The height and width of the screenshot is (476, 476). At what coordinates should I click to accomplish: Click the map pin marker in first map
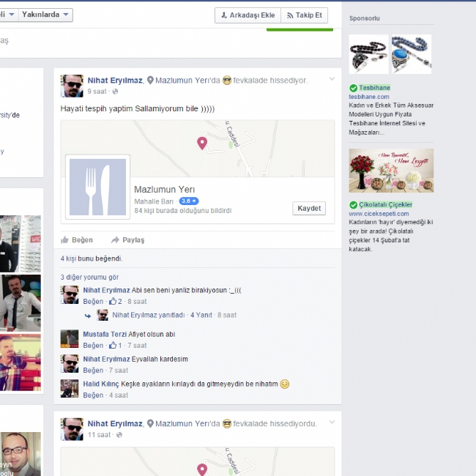click(x=202, y=143)
